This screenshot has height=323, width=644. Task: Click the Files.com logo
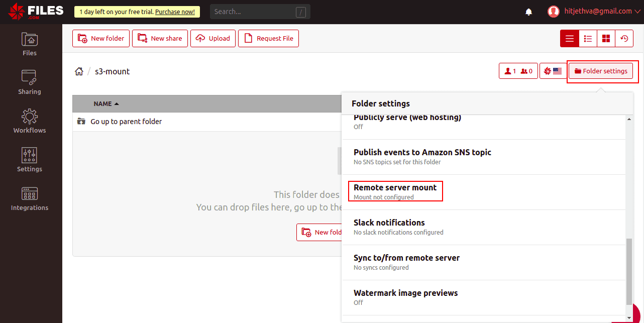pos(36,12)
